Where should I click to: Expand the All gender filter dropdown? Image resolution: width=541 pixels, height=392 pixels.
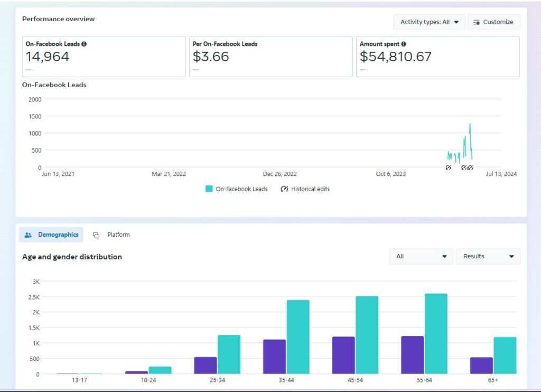[x=421, y=256]
